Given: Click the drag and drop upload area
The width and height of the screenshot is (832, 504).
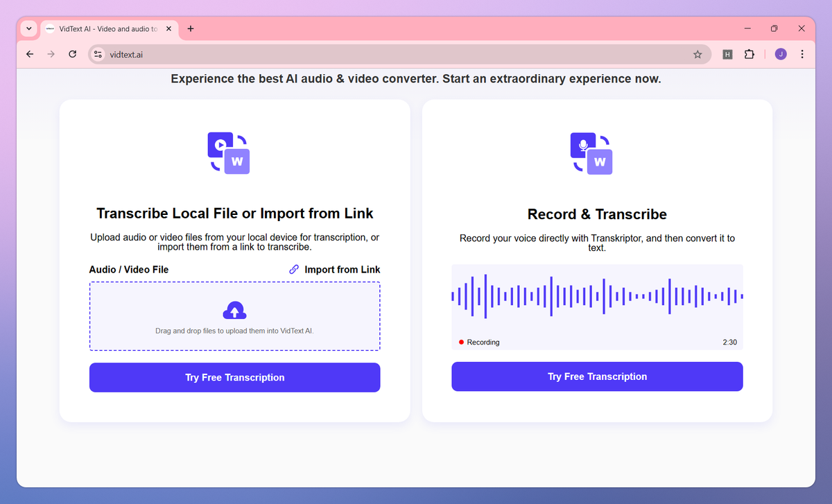Looking at the screenshot, I should [x=235, y=316].
